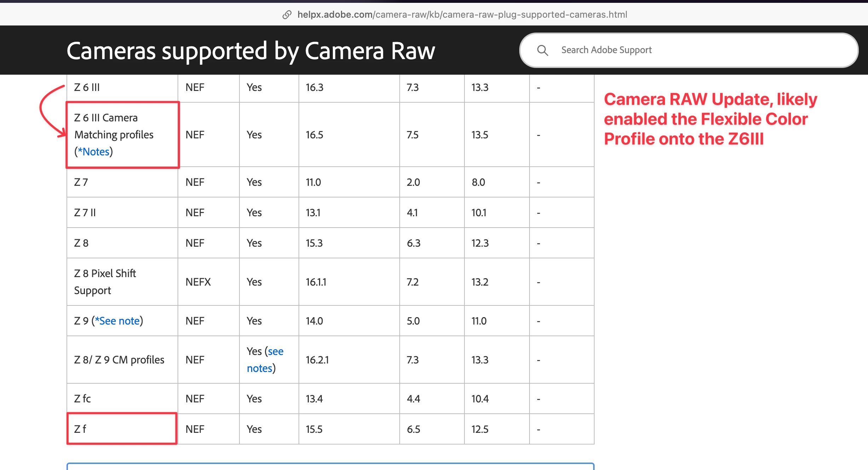This screenshot has height=470, width=868.
Task: Click the Cameras supported by Camera Raw heading
Action: point(250,51)
